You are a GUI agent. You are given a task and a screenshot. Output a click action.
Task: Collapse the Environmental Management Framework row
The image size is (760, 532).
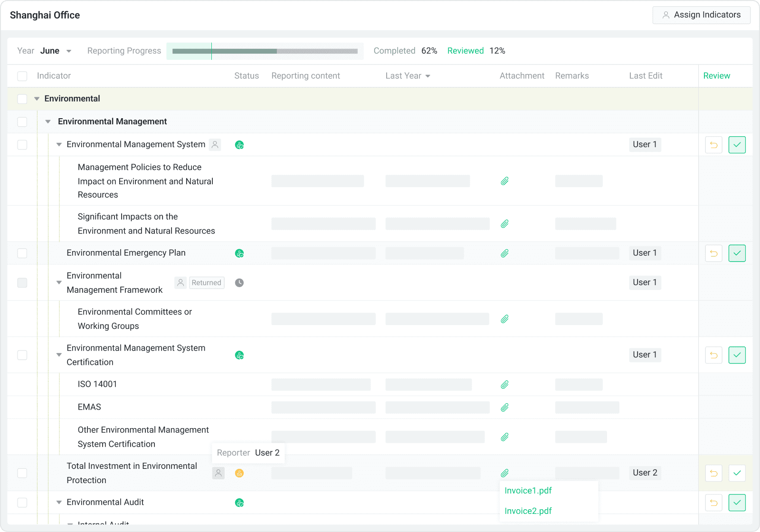[59, 282]
